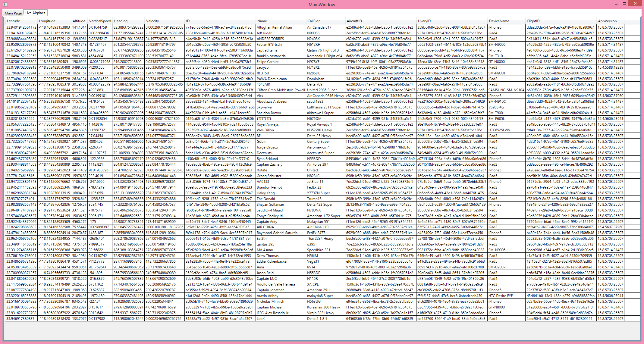Maximize the MainWindow window
644x344 pixels.
point(624,4)
